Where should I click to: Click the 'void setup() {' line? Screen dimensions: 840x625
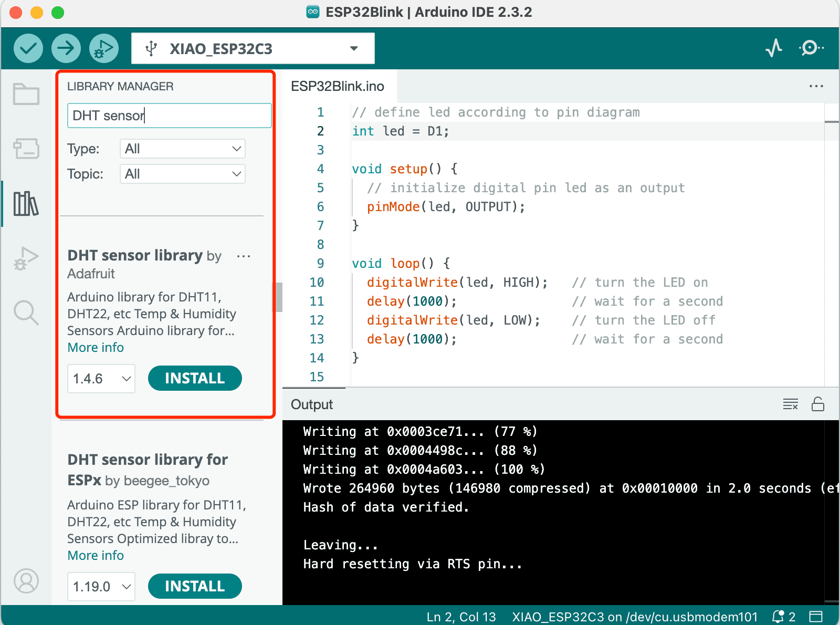point(405,169)
